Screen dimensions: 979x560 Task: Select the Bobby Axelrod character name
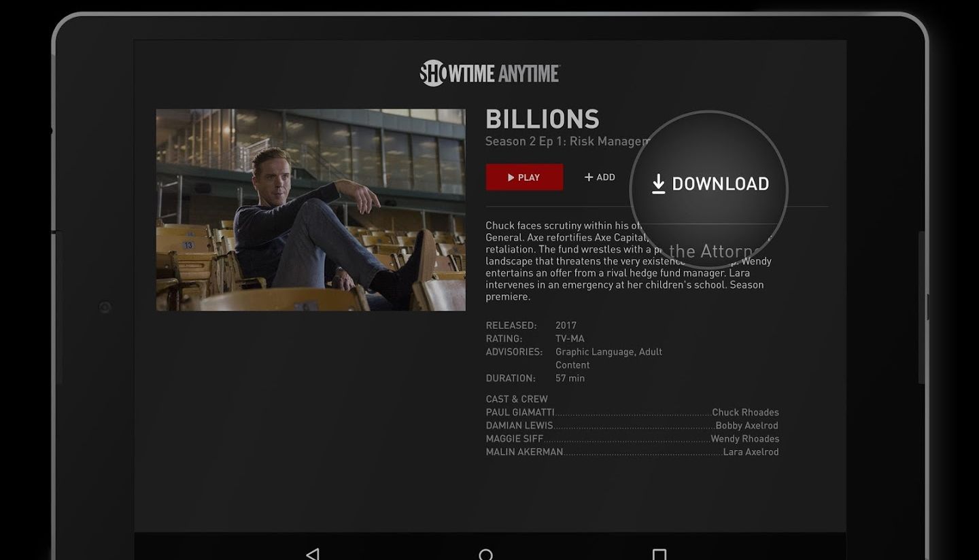pos(747,425)
